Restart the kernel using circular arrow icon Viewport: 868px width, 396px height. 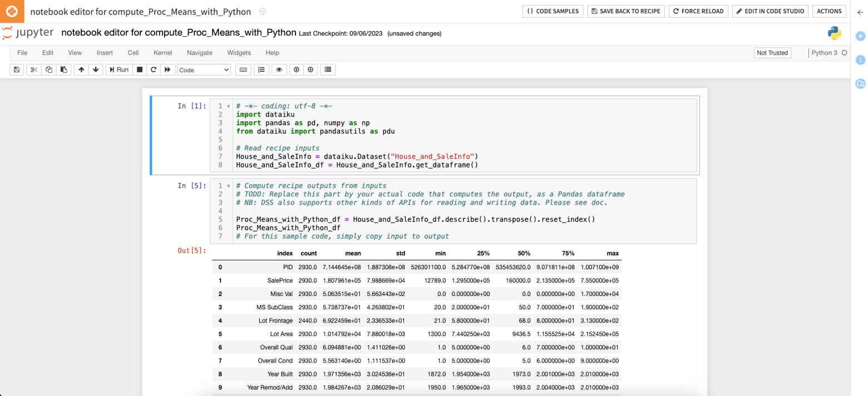153,70
